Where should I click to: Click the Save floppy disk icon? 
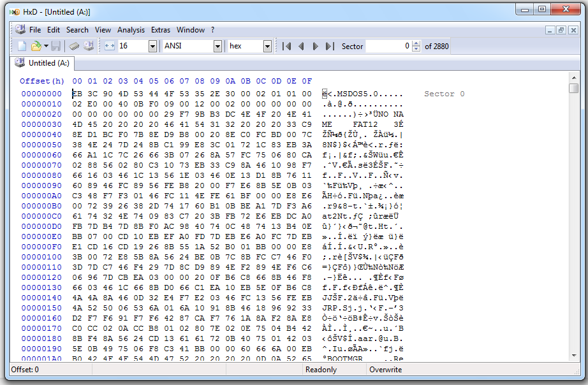pyautogui.click(x=56, y=46)
